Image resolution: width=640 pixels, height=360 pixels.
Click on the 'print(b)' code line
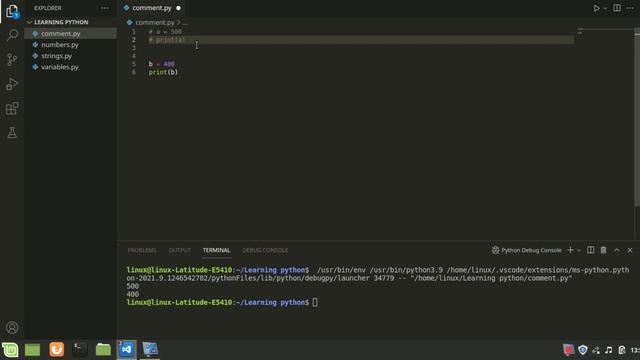(163, 72)
